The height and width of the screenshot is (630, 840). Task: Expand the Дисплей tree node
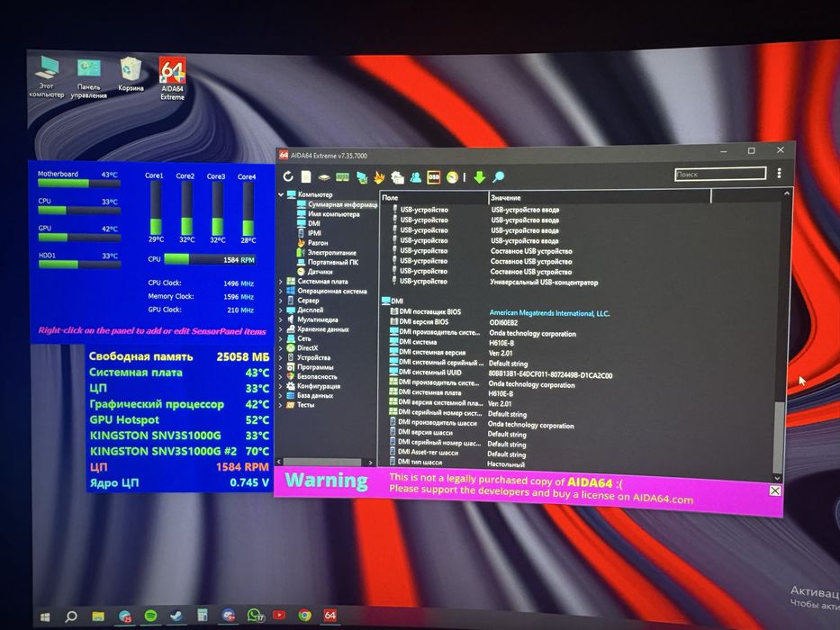point(280,310)
